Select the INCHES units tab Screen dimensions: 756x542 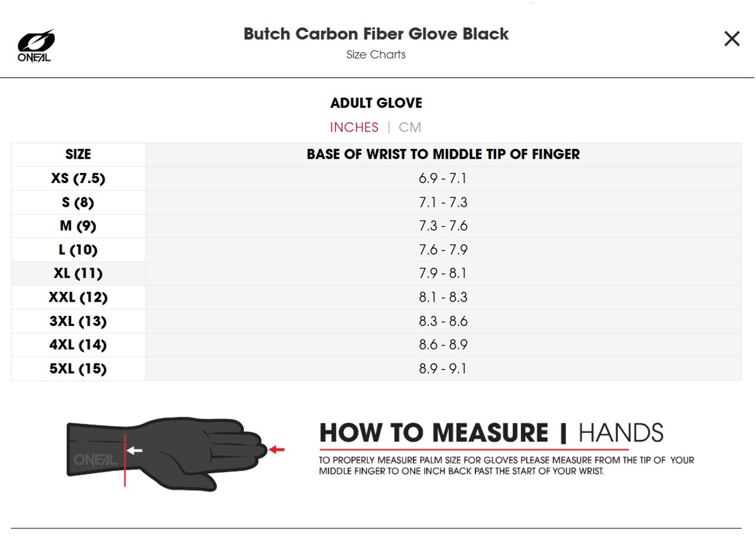354,128
